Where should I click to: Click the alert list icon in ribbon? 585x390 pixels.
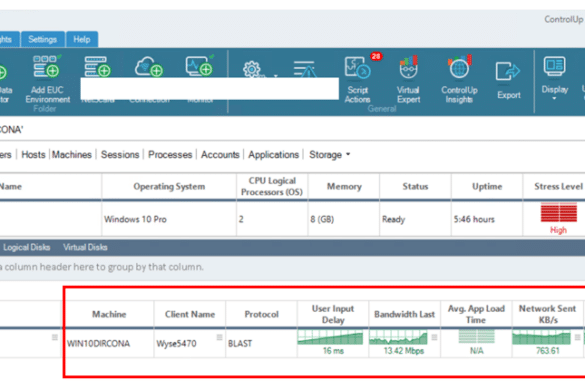click(304, 69)
